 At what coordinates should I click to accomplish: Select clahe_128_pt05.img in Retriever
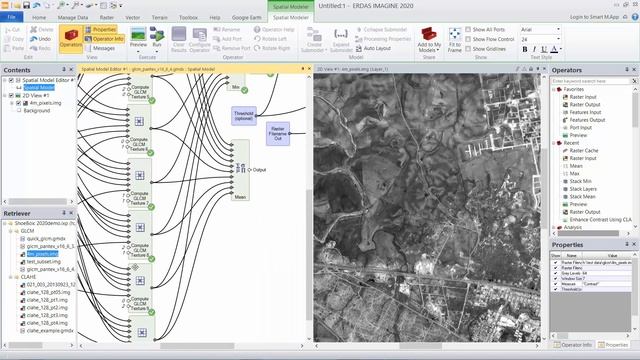(48, 292)
